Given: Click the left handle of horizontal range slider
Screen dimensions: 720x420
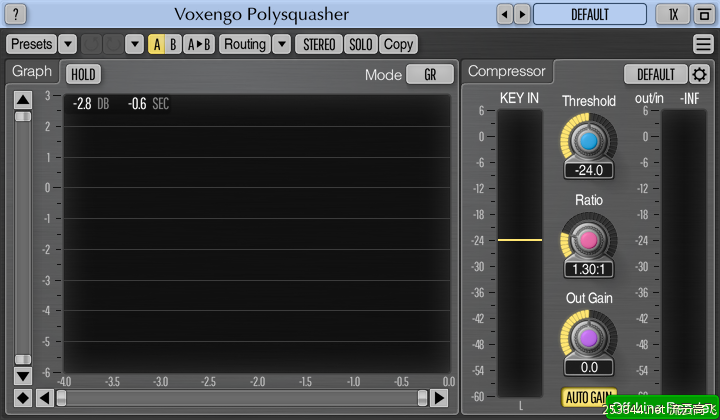Looking at the screenshot, I should tap(61, 398).
